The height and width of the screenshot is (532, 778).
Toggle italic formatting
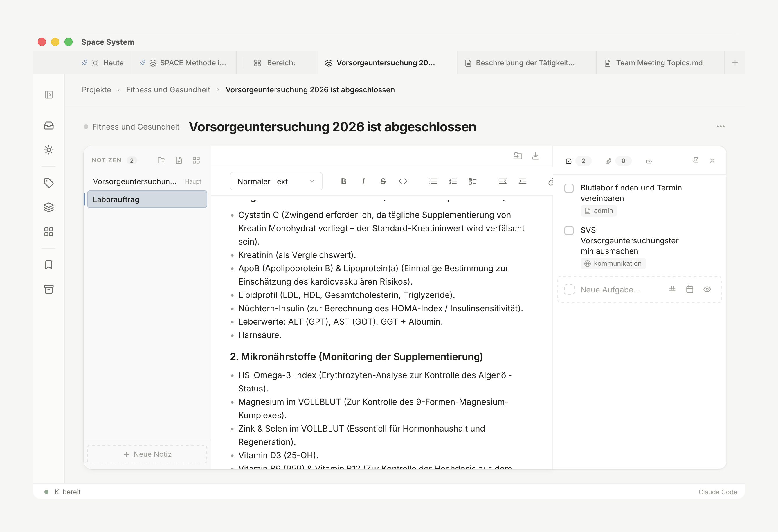(x=363, y=181)
